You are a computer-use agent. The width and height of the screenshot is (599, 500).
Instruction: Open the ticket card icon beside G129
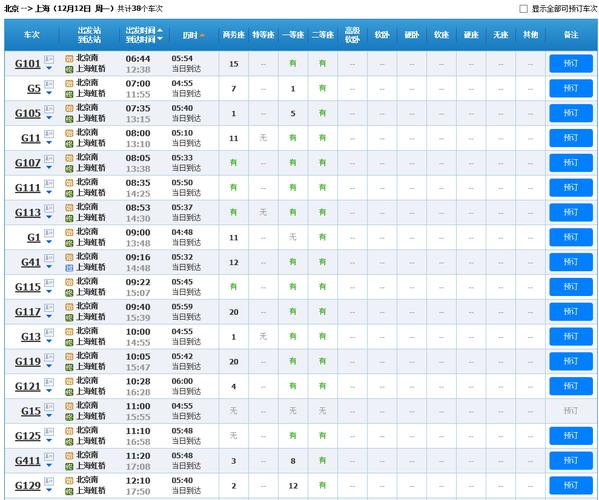coord(49,481)
